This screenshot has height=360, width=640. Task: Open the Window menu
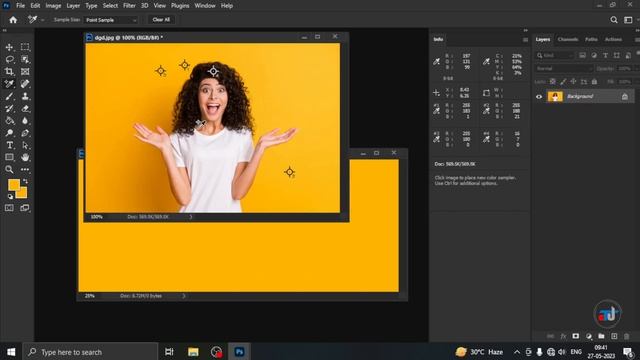point(205,6)
